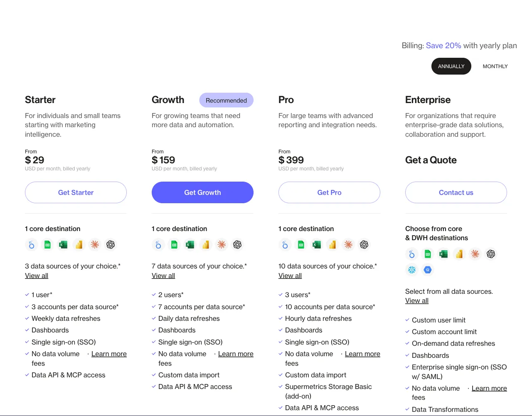Viewport: 532px width, 416px height.
Task: Click Contact us under Enterprise
Action: point(456,192)
